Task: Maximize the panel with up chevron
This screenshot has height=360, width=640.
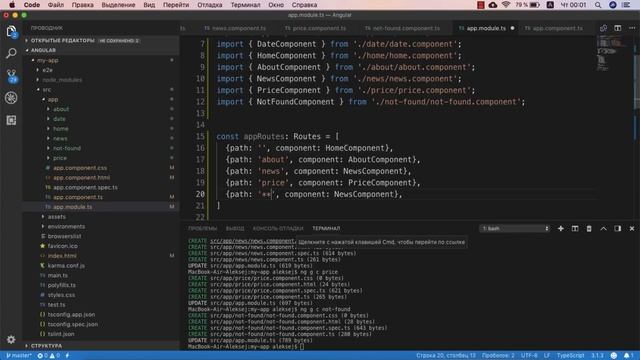Action: tap(603, 229)
